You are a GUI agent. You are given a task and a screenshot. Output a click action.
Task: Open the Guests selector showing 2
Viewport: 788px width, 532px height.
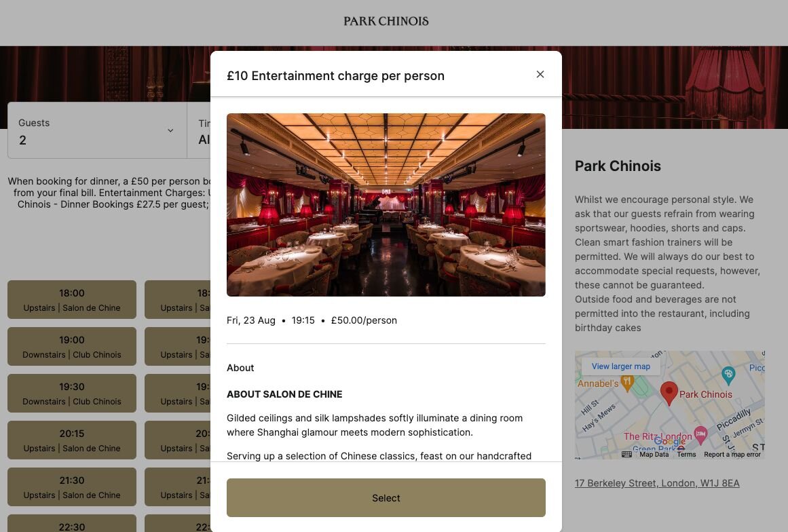pyautogui.click(x=98, y=130)
